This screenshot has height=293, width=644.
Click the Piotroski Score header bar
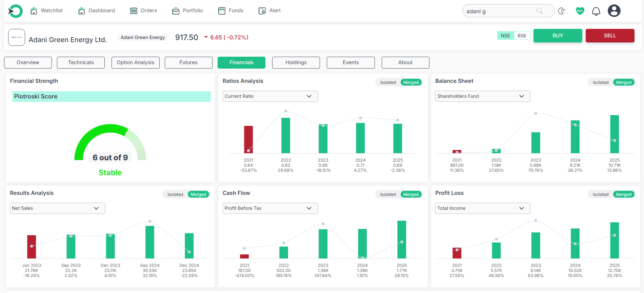pyautogui.click(x=112, y=96)
